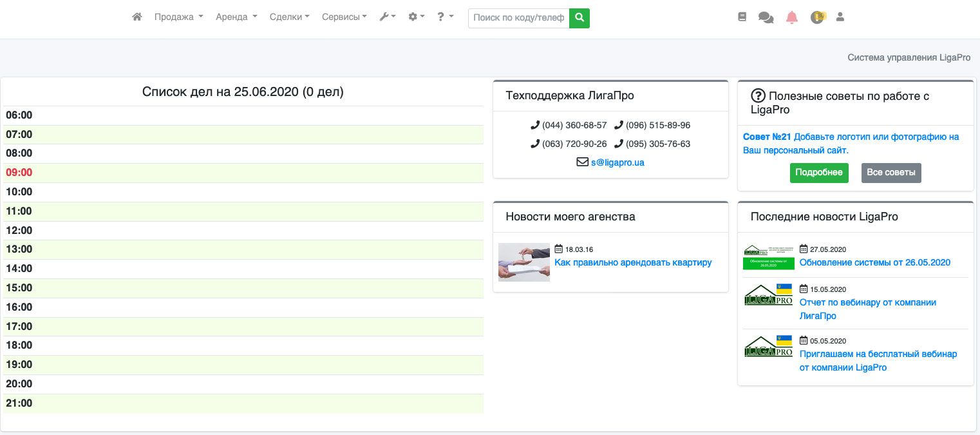Screen dimensions: 980x435
Task: Open the gear settings dropdown
Action: 417,17
